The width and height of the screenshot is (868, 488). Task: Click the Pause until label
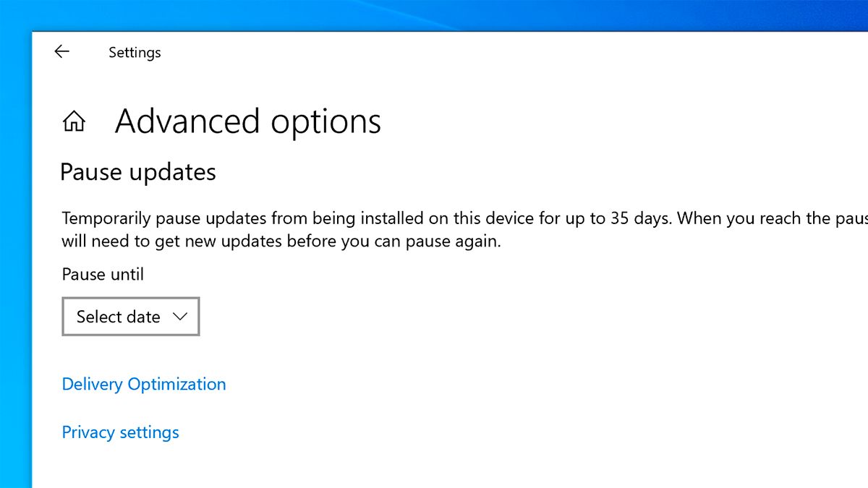pyautogui.click(x=103, y=275)
